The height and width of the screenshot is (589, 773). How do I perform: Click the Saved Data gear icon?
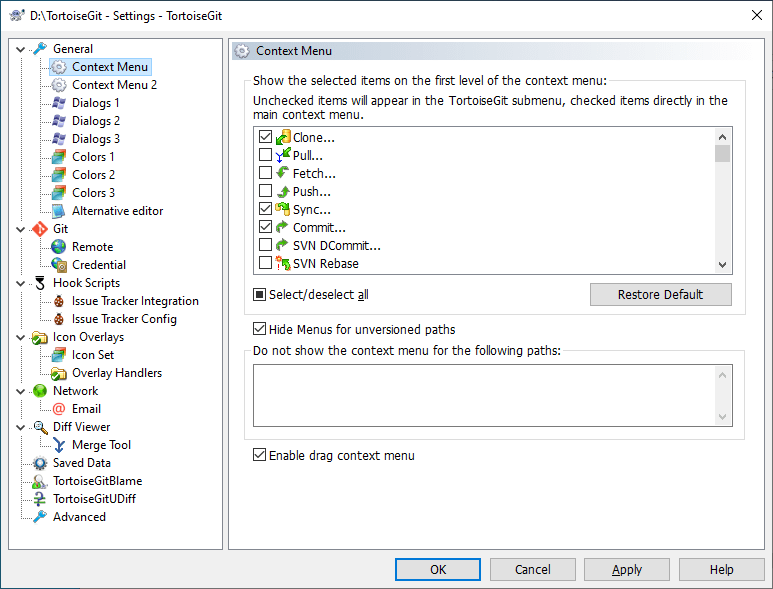(40, 463)
